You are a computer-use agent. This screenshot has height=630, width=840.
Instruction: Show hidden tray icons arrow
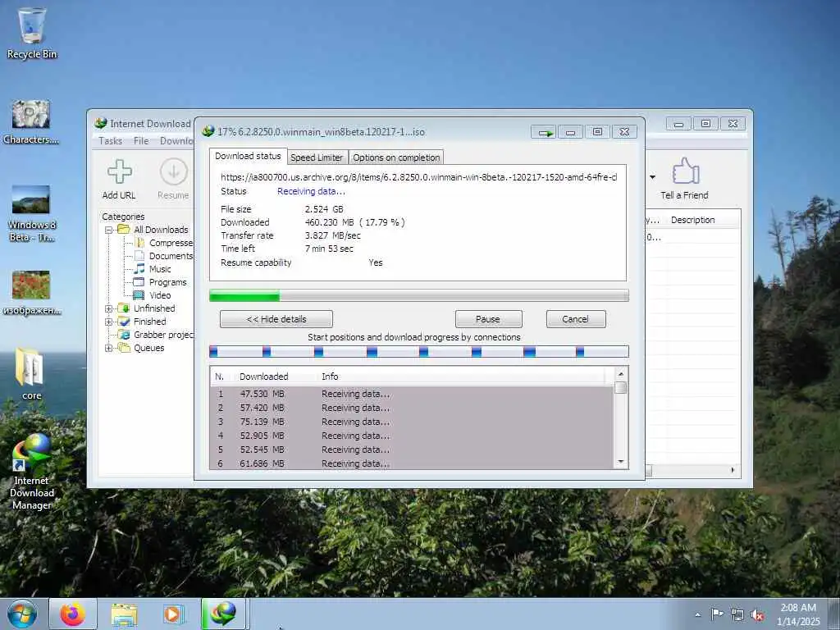pyautogui.click(x=697, y=614)
